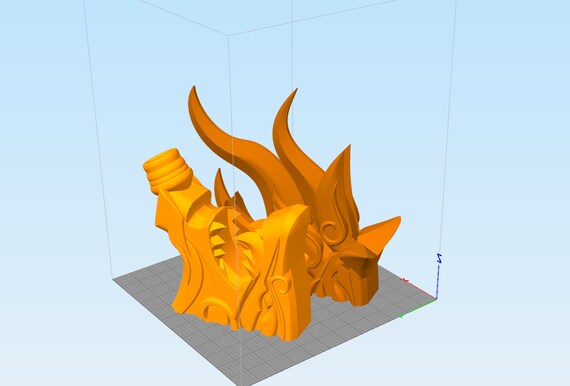Click the green Y axis line
Viewport: 570px width, 386px height.
(x=418, y=308)
